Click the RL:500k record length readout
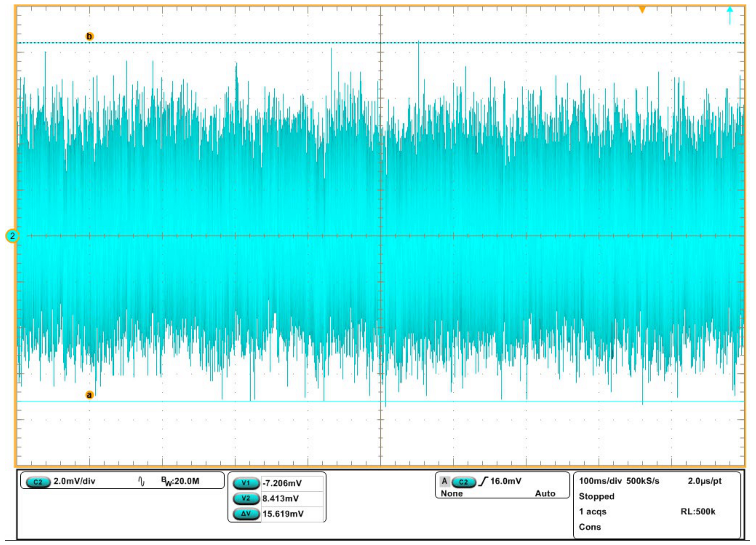The width and height of the screenshot is (756, 545). [698, 511]
